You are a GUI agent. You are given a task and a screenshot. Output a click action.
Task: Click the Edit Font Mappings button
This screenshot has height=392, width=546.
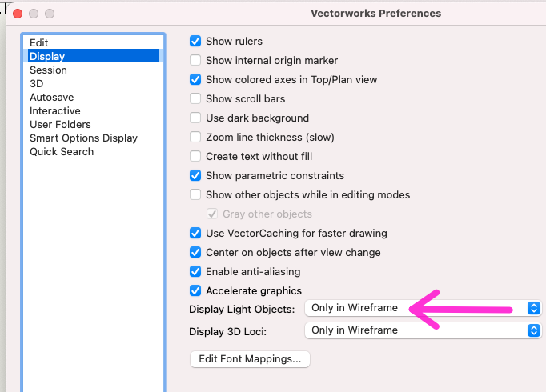[250, 359]
